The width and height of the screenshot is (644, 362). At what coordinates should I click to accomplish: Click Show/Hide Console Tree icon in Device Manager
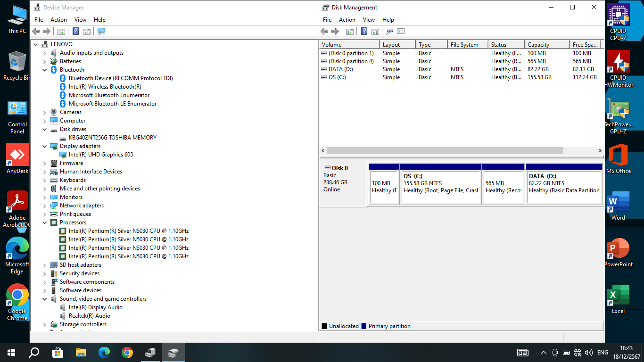[x=61, y=32]
